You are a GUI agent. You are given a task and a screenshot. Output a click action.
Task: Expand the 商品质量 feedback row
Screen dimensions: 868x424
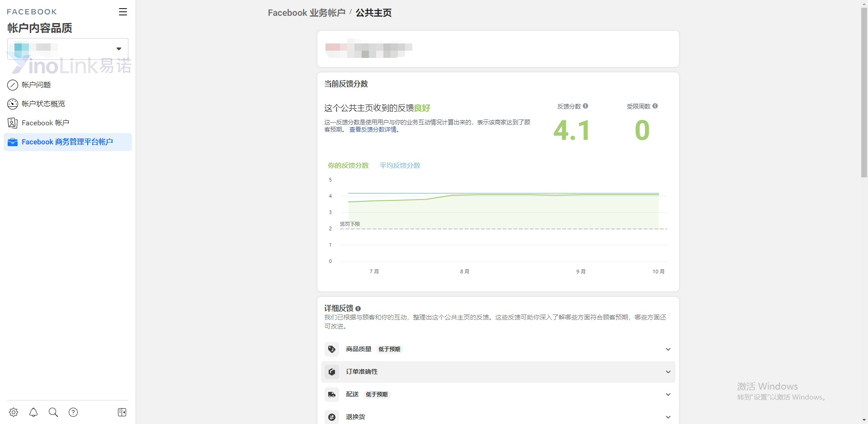pyautogui.click(x=498, y=349)
